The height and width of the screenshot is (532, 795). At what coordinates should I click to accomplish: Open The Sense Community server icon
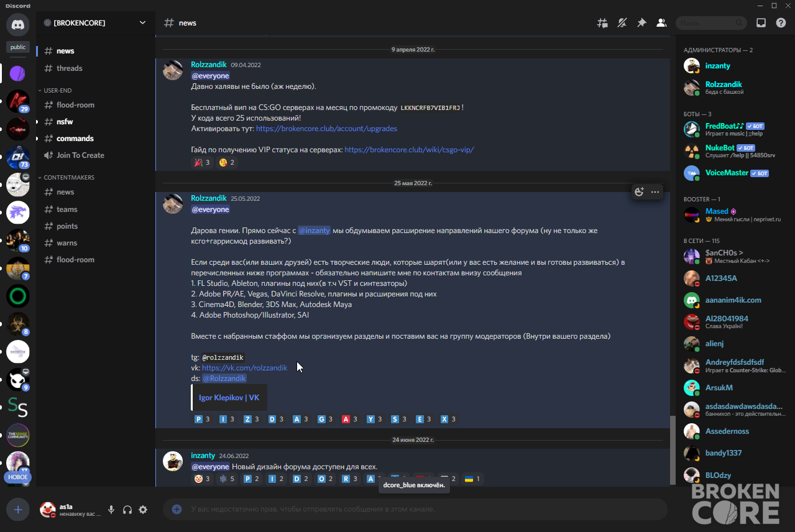coord(18,436)
